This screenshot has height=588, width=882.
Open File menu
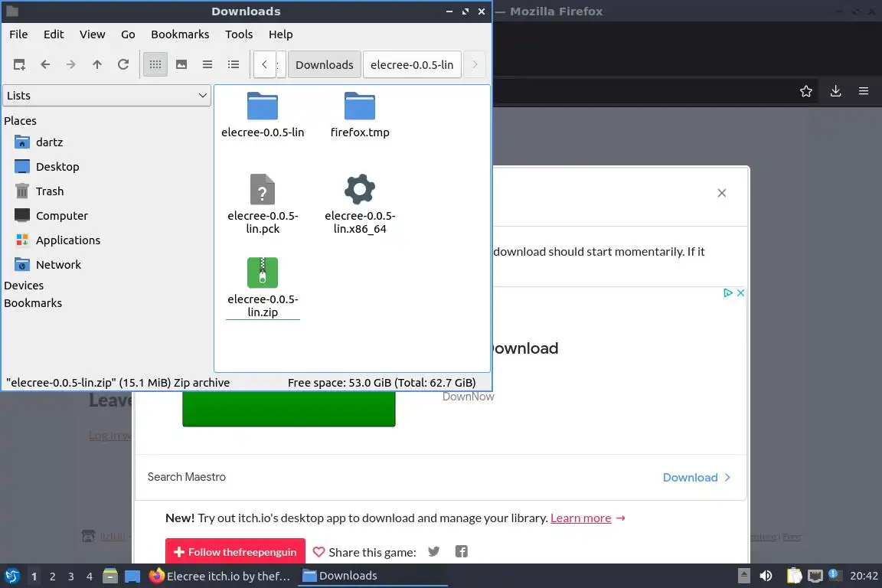click(x=18, y=34)
